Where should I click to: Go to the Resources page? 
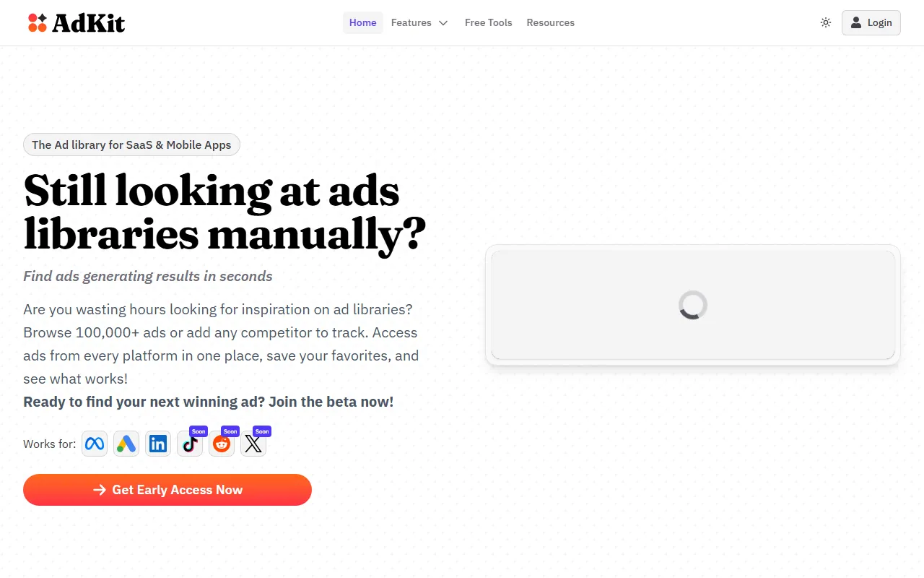coord(550,23)
